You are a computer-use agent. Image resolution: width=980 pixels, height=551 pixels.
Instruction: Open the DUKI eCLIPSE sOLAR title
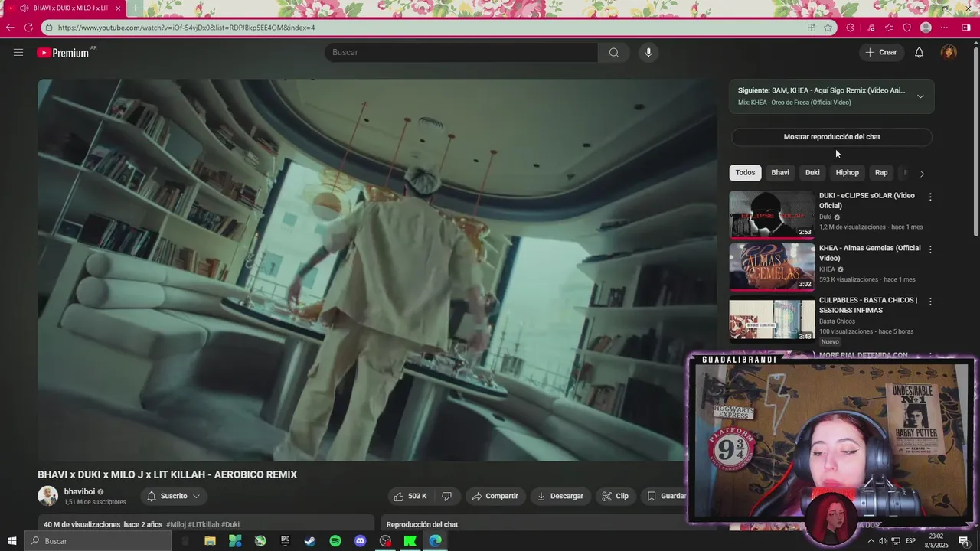coord(867,201)
